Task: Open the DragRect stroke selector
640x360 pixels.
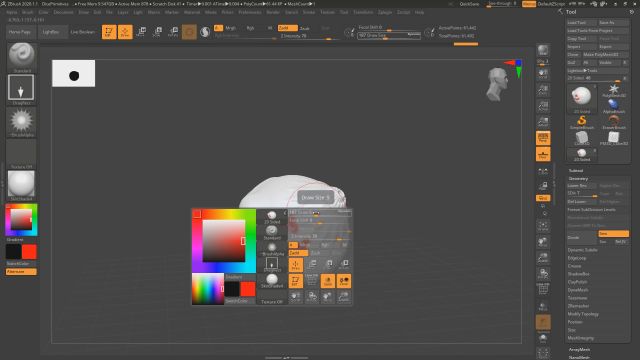Action: pos(21,89)
